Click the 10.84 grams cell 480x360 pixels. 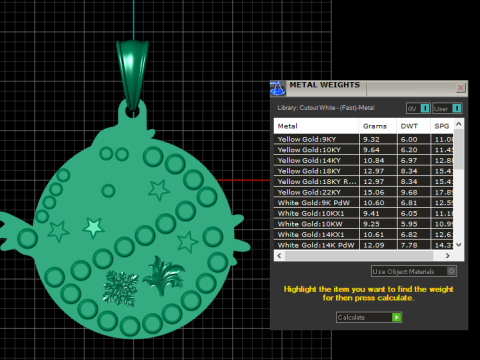[x=378, y=160]
